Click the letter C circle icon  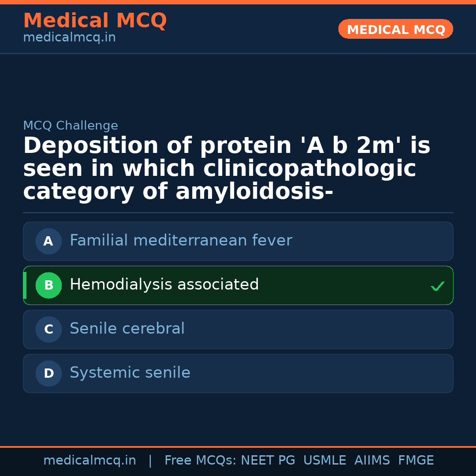point(48,329)
